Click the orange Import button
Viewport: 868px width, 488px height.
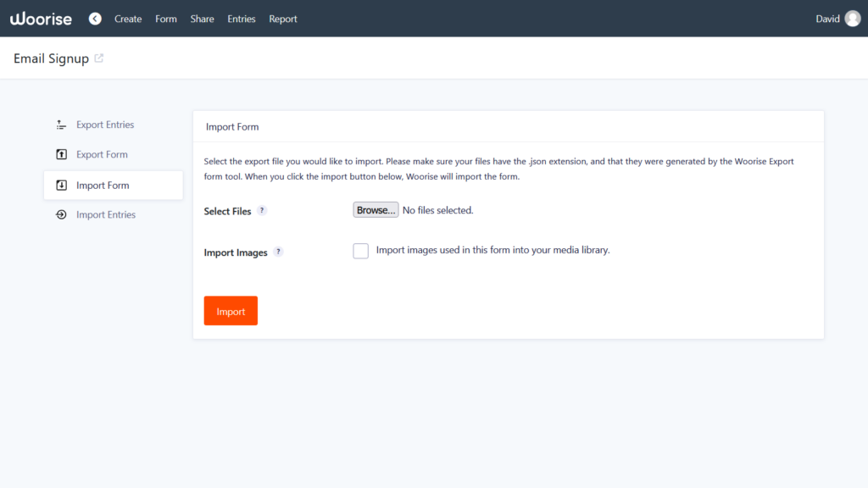point(231,310)
